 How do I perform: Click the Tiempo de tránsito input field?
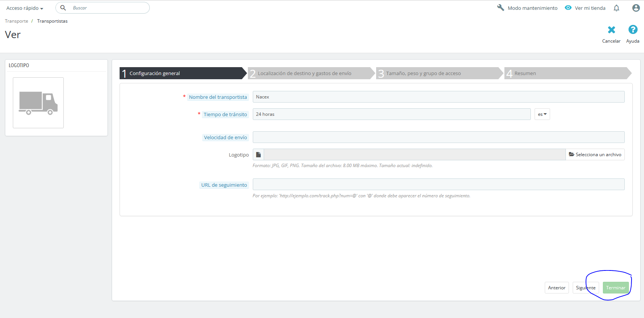(x=392, y=114)
